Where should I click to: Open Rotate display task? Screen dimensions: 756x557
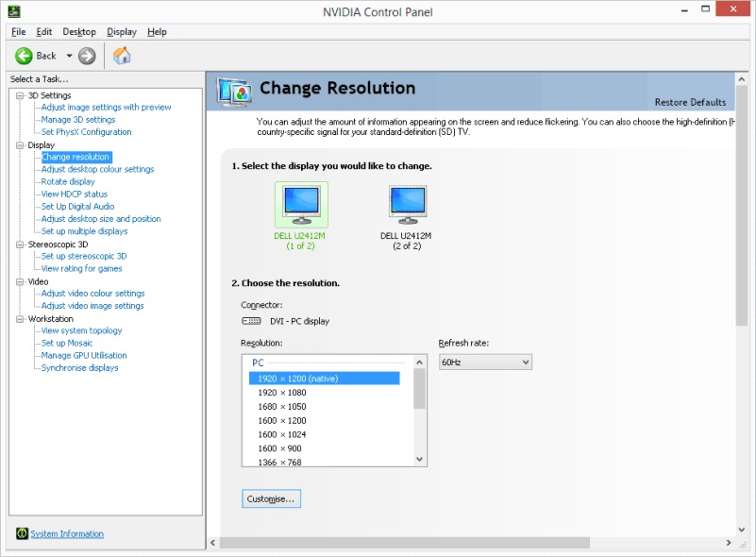click(68, 181)
